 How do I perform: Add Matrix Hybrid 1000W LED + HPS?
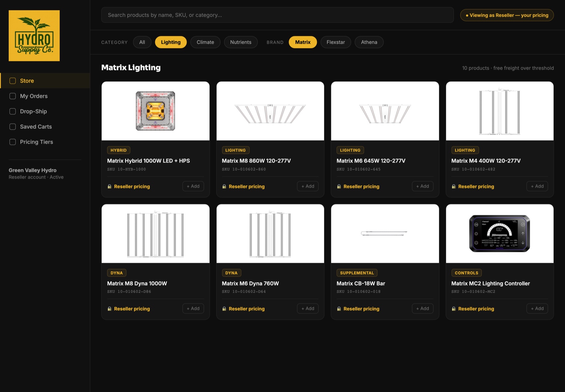[x=193, y=186]
